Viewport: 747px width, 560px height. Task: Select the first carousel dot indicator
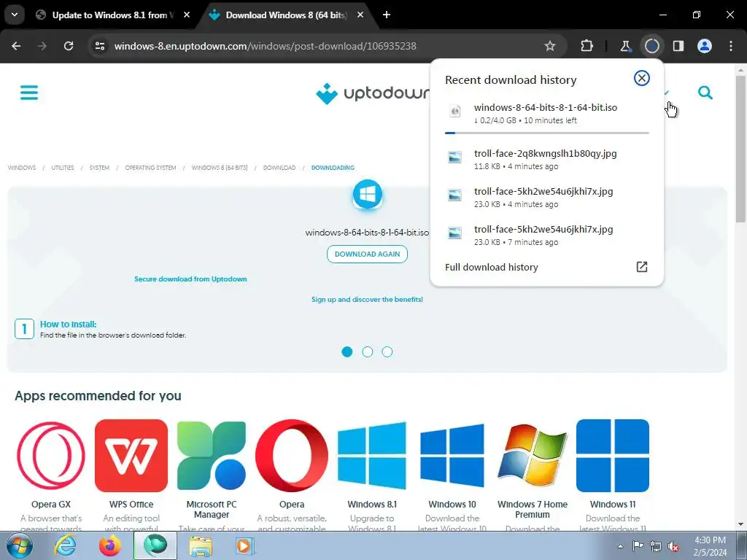coord(347,352)
